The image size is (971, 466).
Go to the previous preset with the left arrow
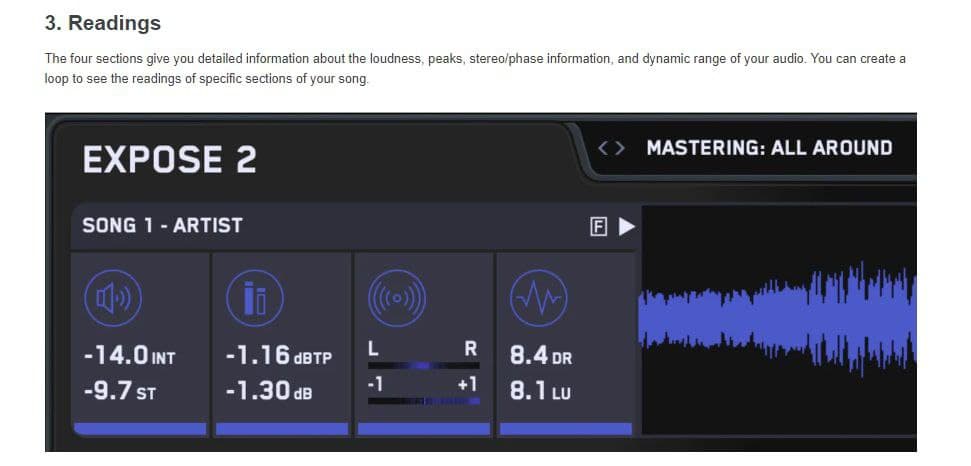(603, 149)
